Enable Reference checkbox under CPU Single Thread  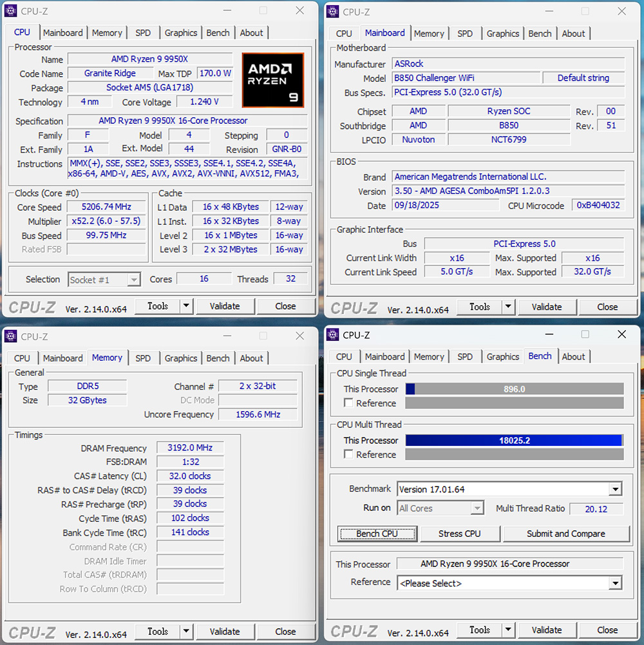click(x=348, y=403)
